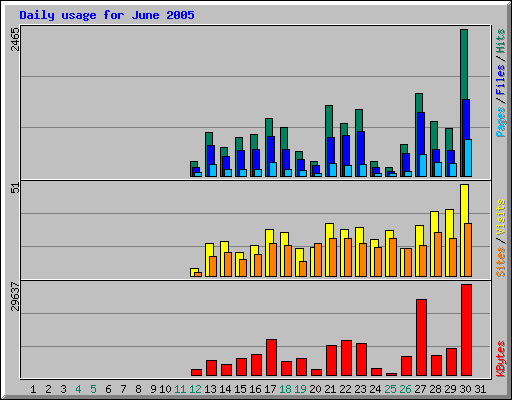The height and width of the screenshot is (400, 512).
Task: Click day label 1 on x-axis
Action: tap(33, 389)
